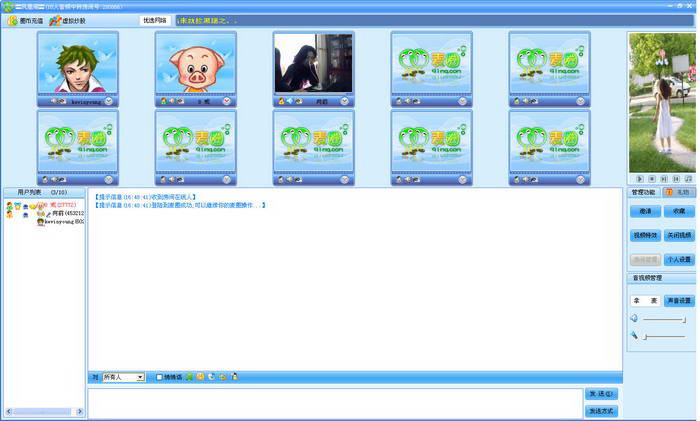Open the yellow smiley face picker
The width and height of the screenshot is (700, 421).
coord(200,377)
